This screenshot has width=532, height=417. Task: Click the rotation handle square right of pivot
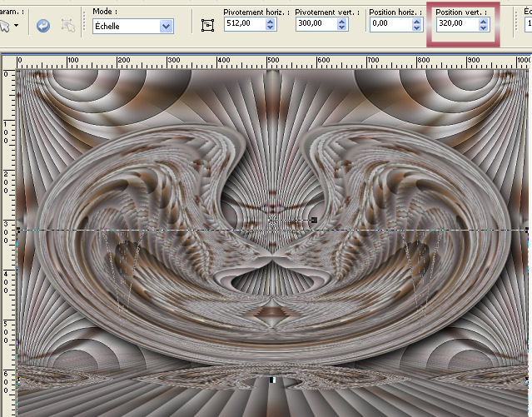click(x=314, y=221)
